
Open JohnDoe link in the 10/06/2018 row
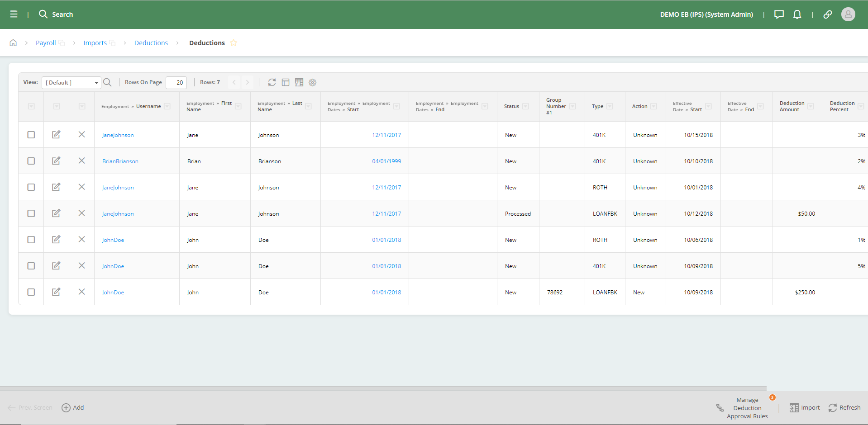(113, 240)
